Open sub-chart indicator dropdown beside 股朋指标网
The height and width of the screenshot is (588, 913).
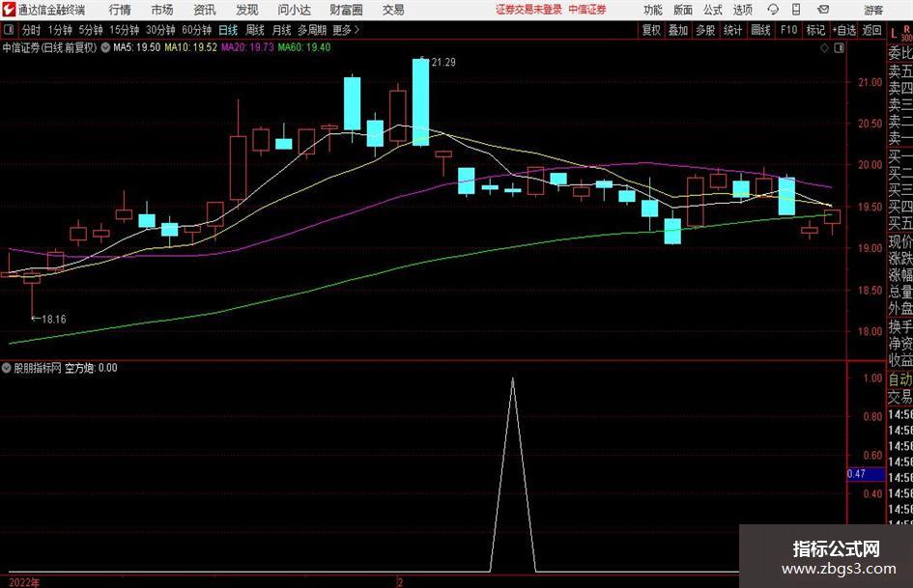click(x=7, y=368)
